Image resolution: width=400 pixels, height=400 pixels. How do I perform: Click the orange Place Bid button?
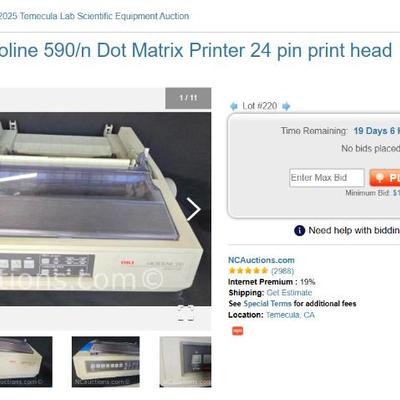385,178
